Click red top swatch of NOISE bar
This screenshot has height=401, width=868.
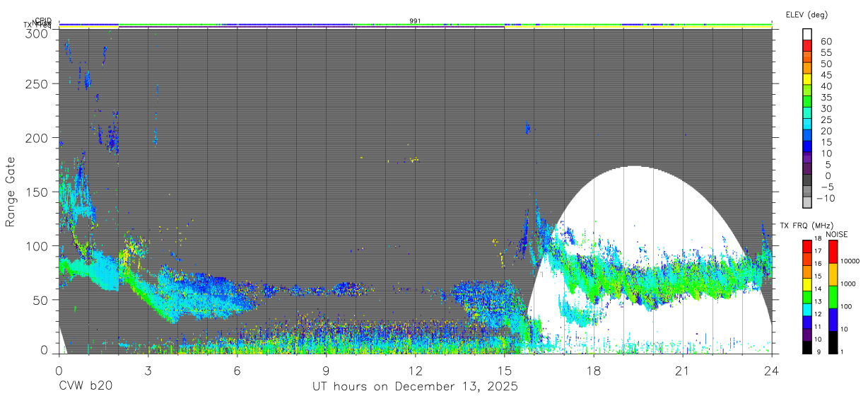tap(832, 252)
